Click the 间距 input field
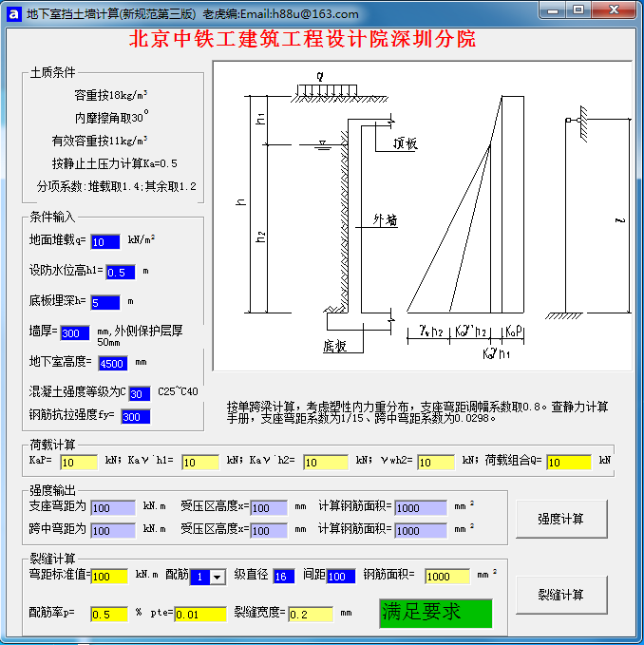 pyautogui.click(x=341, y=577)
